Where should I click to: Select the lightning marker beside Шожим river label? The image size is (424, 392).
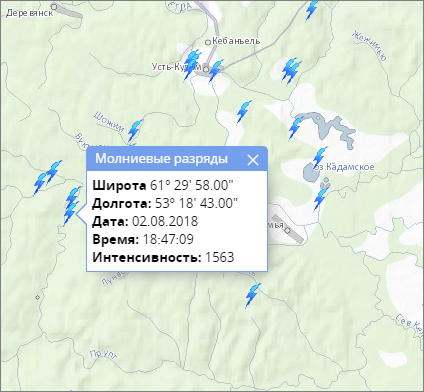(x=135, y=130)
